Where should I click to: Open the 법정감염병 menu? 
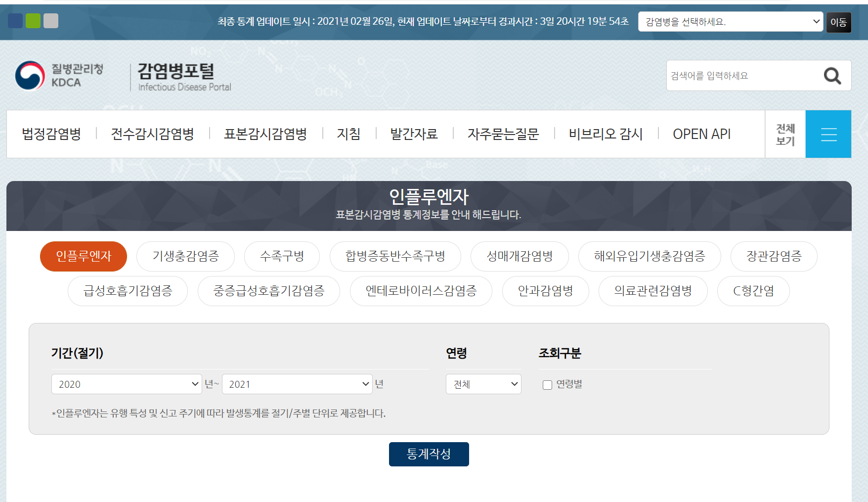(51, 134)
